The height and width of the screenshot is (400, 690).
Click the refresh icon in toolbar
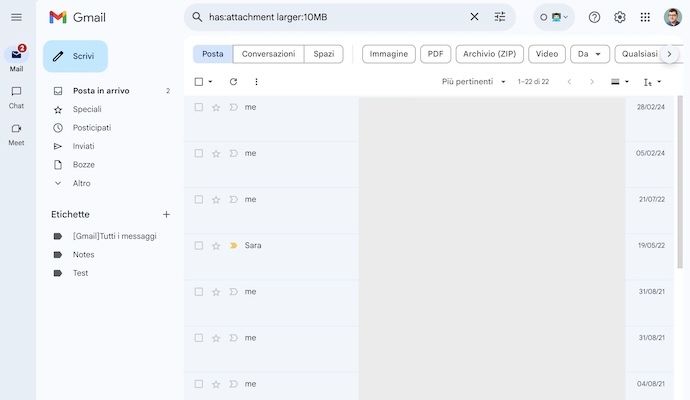[233, 82]
